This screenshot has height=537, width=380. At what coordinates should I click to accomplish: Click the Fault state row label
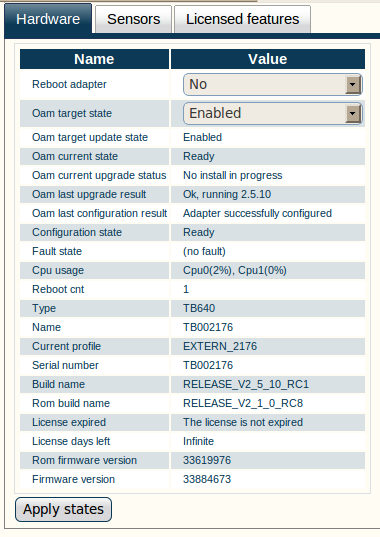[x=57, y=251]
